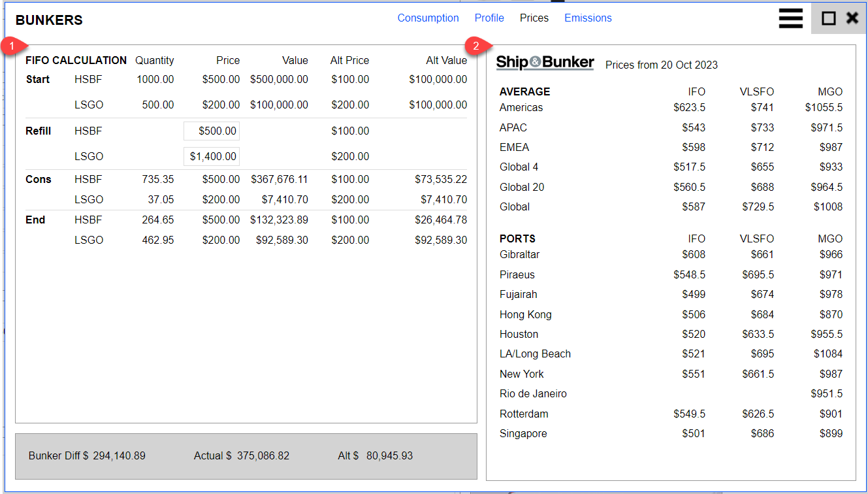Edit the LSGO refill price field
This screenshot has height=494, width=868.
(x=212, y=157)
